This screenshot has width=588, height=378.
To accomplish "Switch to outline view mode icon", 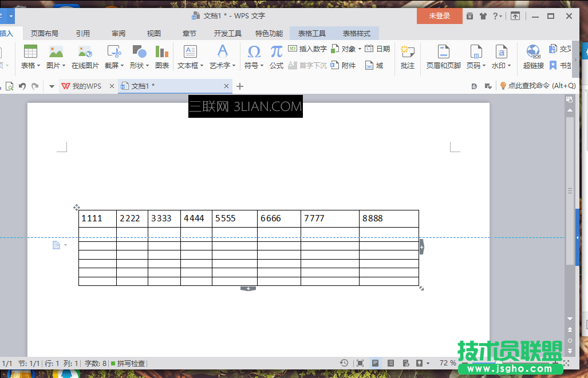I will pyautogui.click(x=392, y=363).
